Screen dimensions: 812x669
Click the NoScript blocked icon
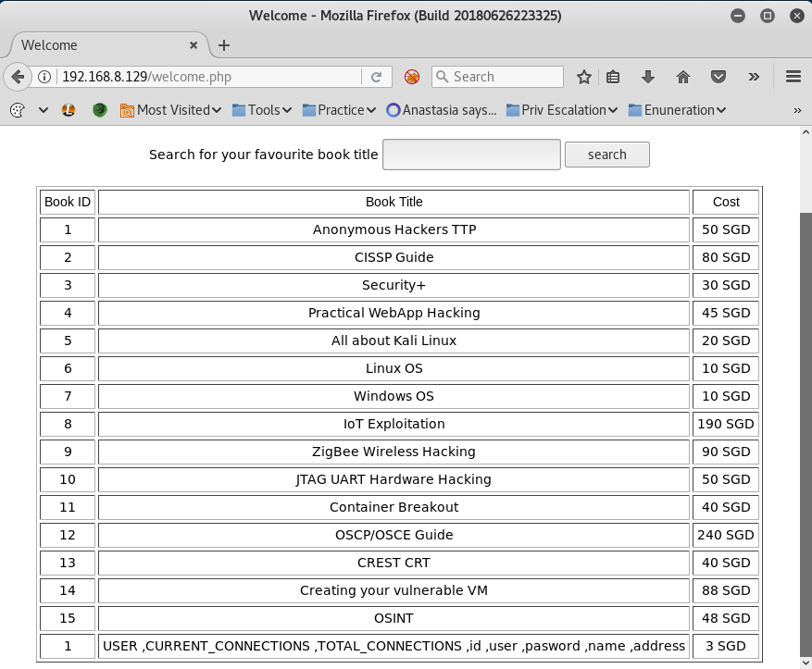tap(412, 77)
